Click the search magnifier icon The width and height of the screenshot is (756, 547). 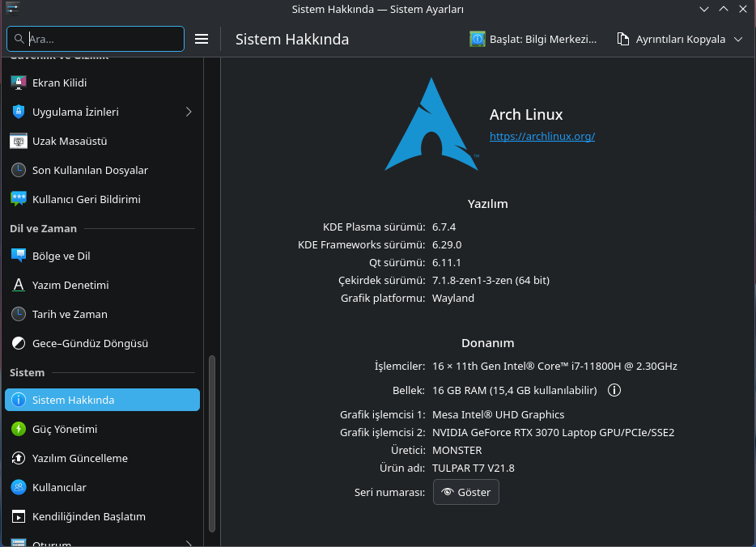[x=19, y=39]
